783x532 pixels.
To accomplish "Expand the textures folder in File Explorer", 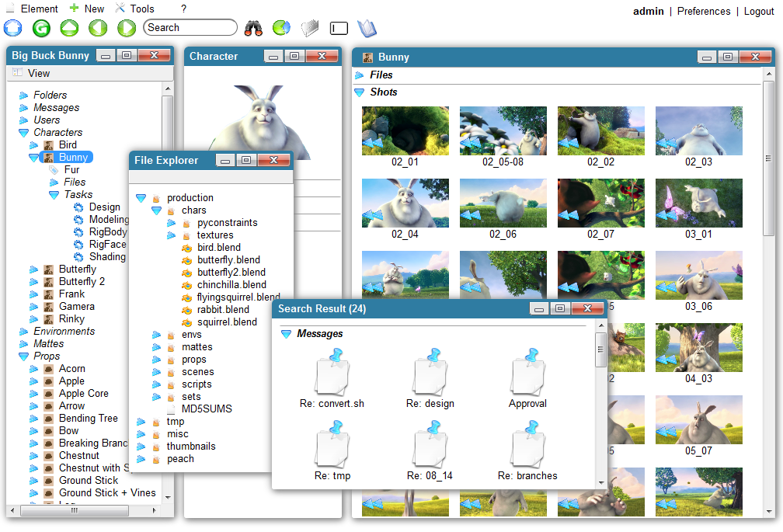I will coord(171,235).
